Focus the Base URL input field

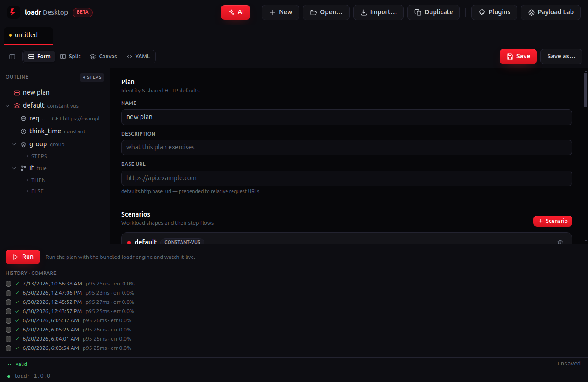[347, 178]
